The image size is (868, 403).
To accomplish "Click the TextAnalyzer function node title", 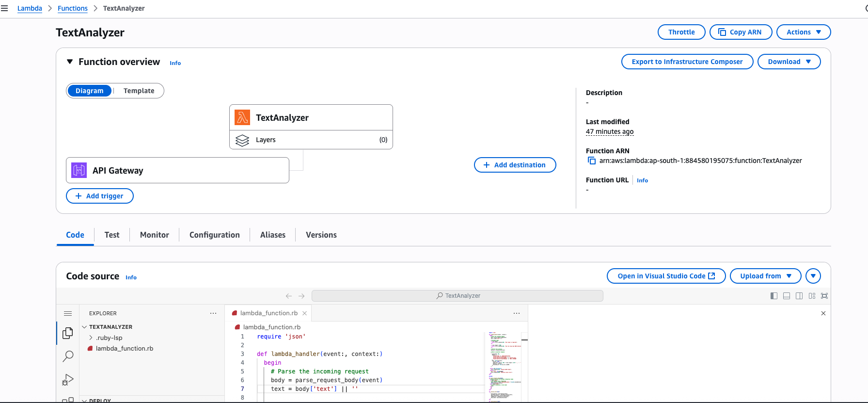I will click(x=282, y=117).
